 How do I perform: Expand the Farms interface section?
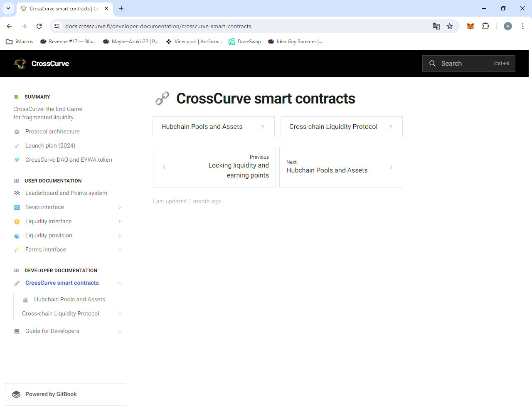[120, 250]
